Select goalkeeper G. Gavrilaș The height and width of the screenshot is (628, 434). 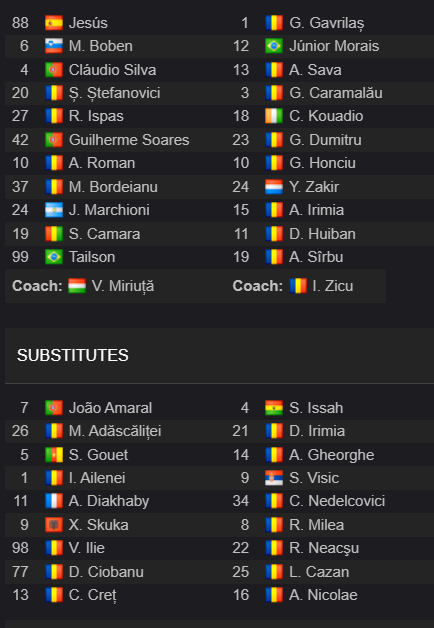327,23
